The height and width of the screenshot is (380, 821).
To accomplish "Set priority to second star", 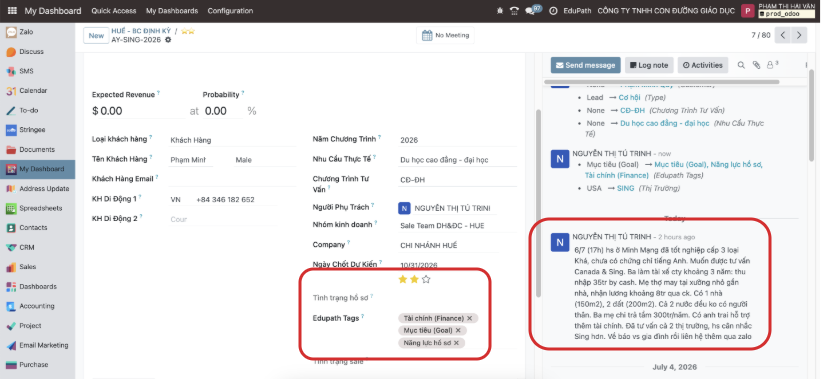I will pos(414,280).
